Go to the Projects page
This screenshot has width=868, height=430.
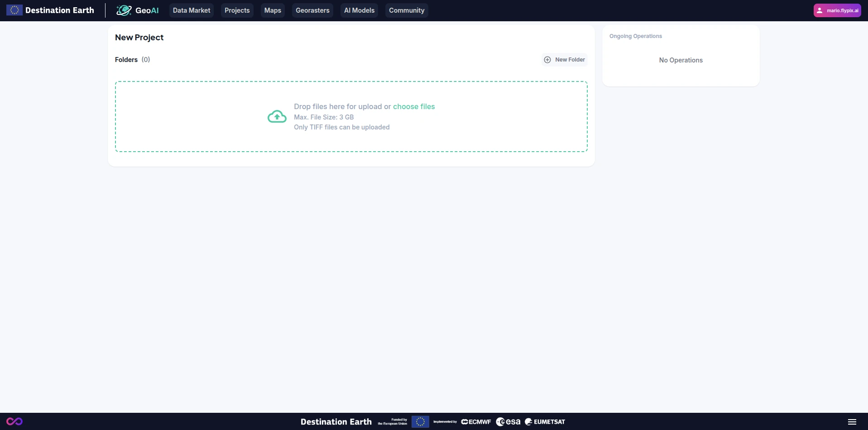(237, 10)
